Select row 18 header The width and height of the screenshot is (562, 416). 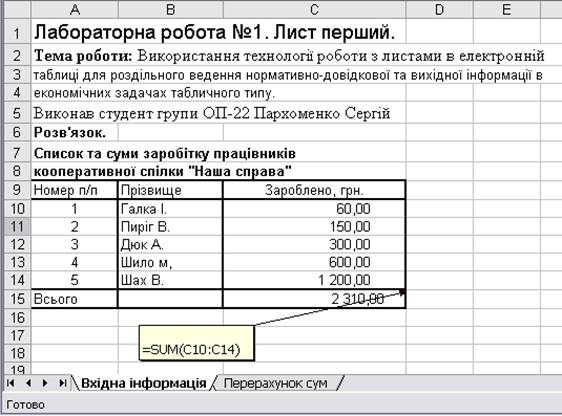point(17,353)
